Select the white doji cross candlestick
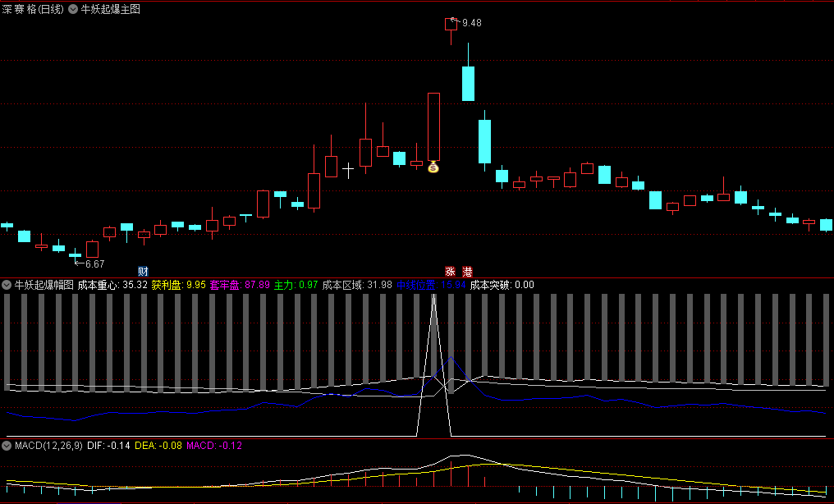 point(348,171)
